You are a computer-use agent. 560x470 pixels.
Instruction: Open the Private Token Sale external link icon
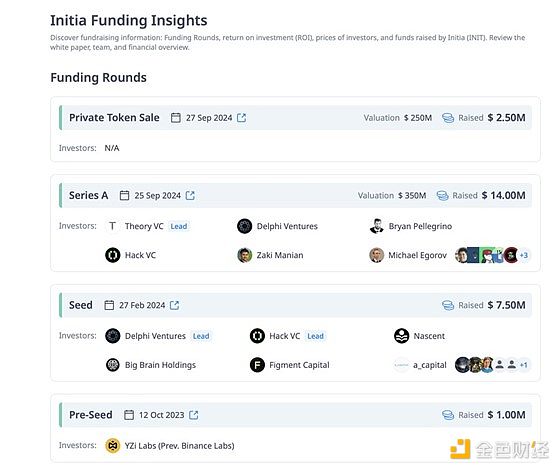click(x=242, y=118)
